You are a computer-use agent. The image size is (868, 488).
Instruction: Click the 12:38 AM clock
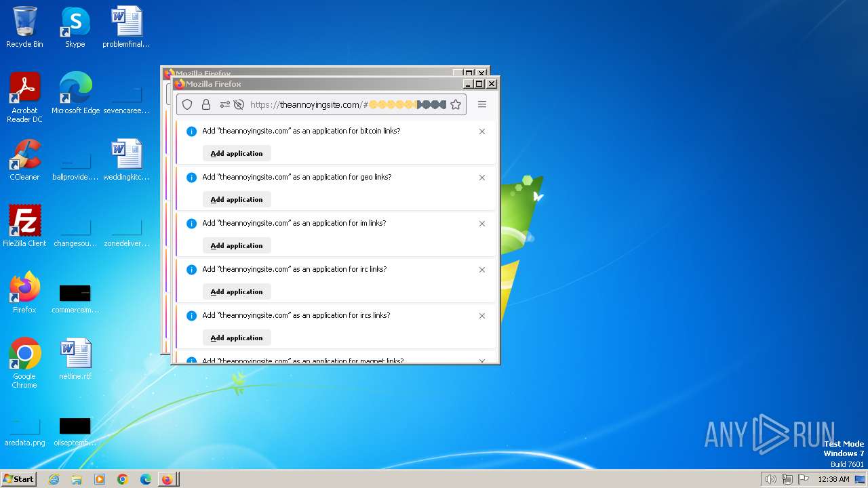point(833,479)
